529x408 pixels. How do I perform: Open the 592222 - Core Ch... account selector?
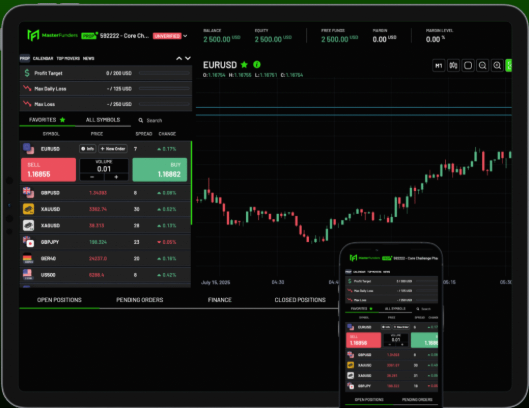[124, 36]
